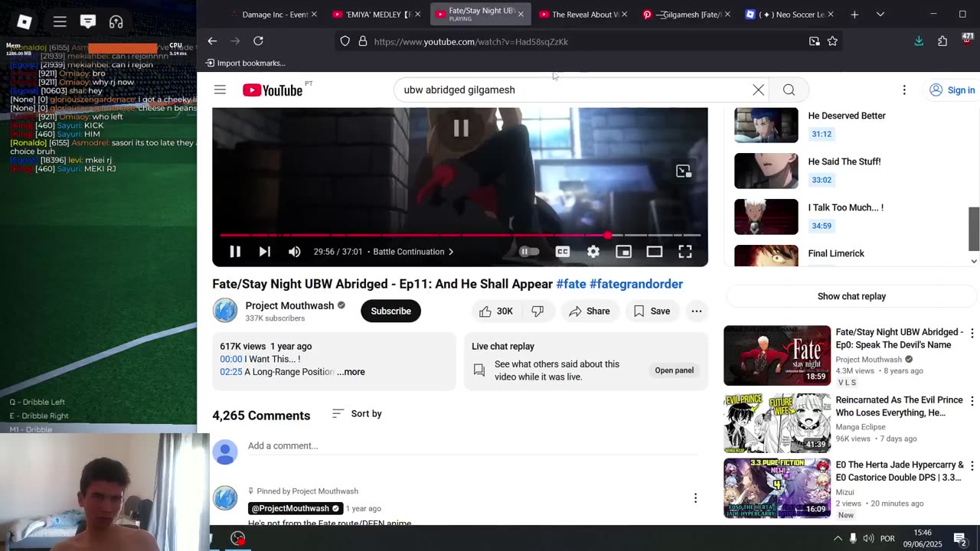This screenshot has height=551, width=980.
Task: Sign in to YouTube
Action: [952, 90]
